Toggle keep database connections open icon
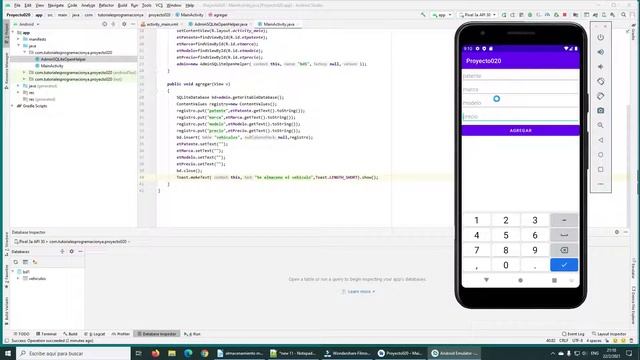The image size is (640, 360). [35, 262]
